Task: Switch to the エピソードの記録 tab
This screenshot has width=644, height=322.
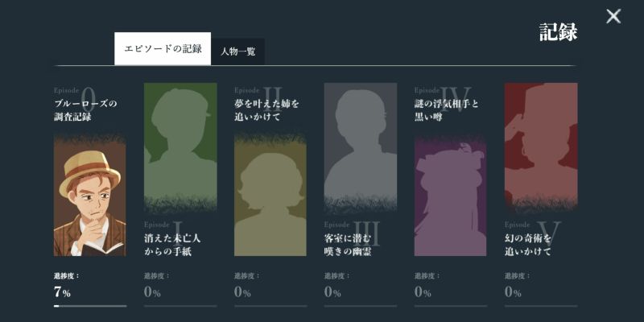Action: (163, 49)
